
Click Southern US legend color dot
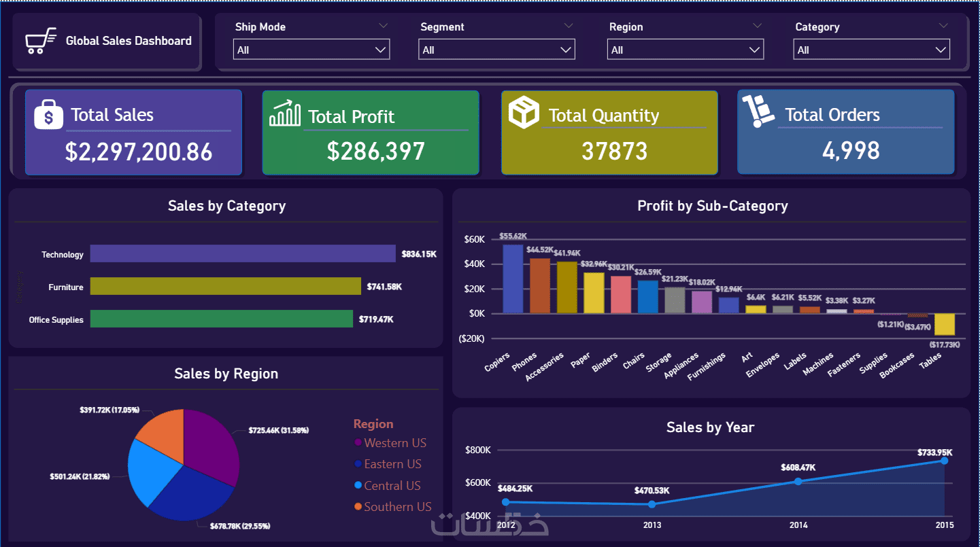358,507
